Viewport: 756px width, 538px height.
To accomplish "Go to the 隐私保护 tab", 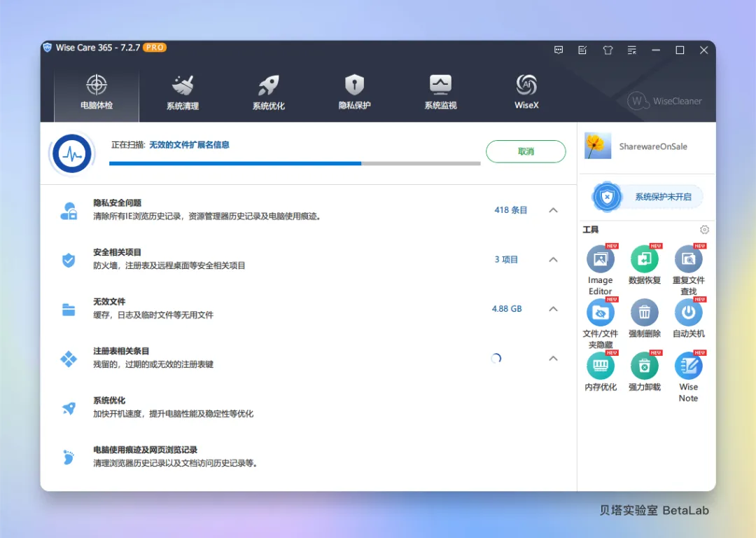I will point(354,93).
